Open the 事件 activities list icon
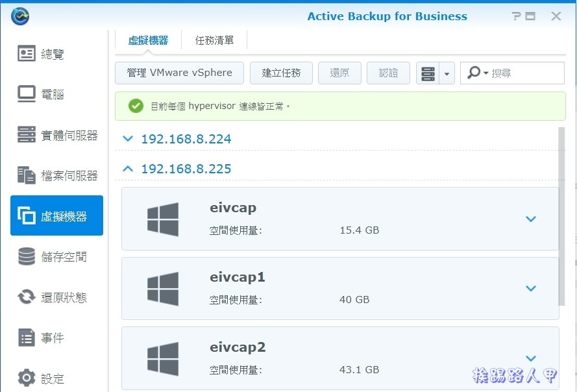This screenshot has height=392, width=577. [27, 337]
